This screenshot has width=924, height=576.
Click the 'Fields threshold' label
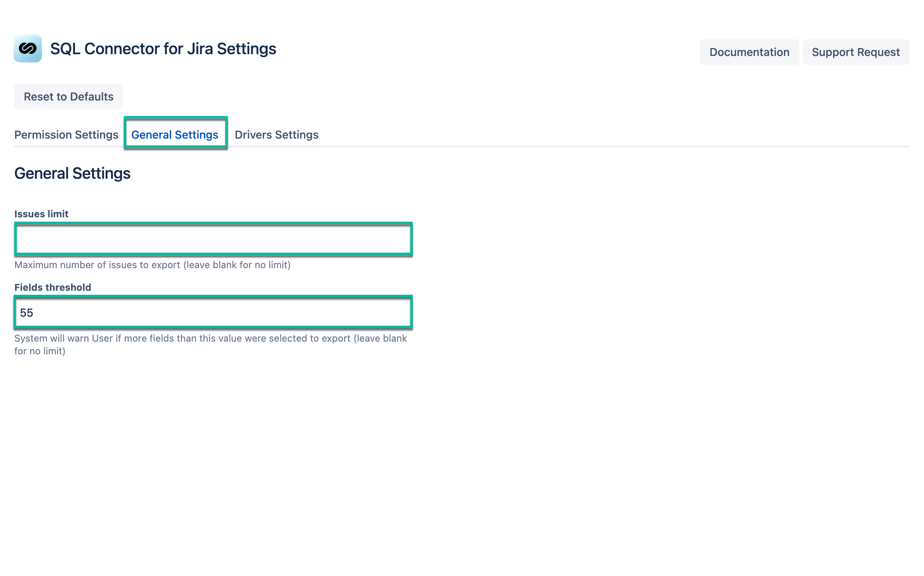tap(53, 287)
